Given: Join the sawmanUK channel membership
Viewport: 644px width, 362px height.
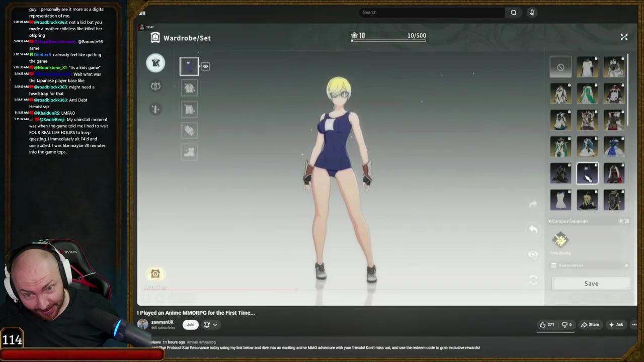Looking at the screenshot, I should [x=190, y=324].
